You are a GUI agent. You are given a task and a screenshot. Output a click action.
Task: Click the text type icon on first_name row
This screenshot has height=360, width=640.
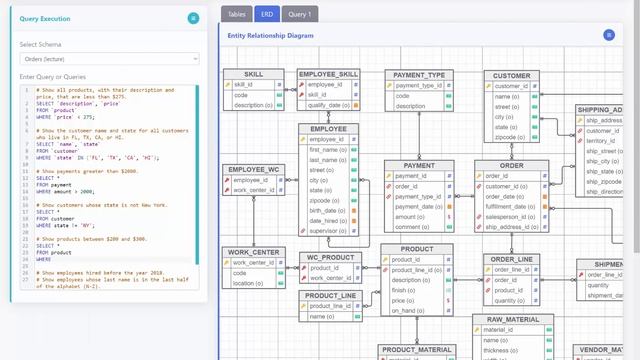coord(354,150)
